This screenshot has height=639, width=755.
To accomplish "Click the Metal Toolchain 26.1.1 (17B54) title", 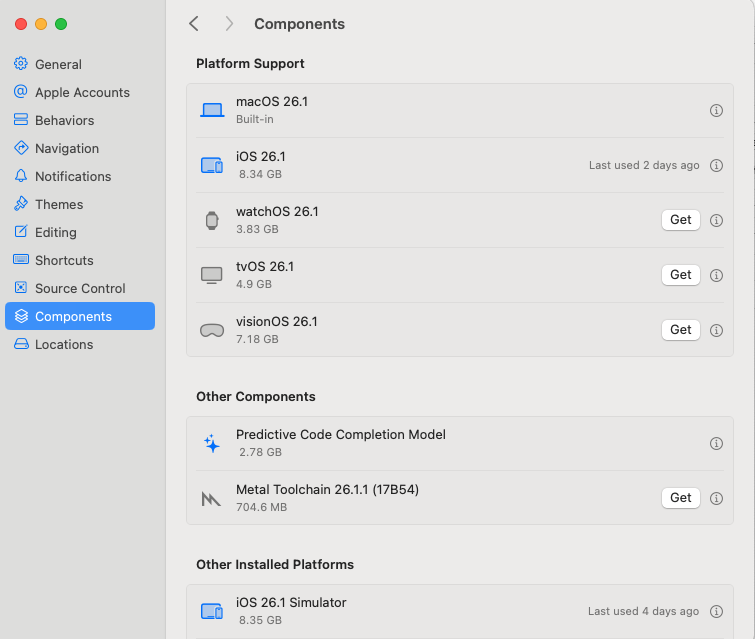I will point(327,489).
